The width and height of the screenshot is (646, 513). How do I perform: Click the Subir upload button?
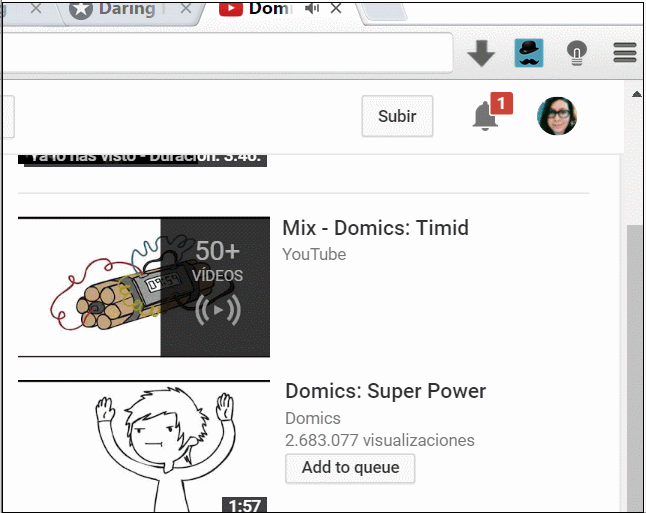click(x=397, y=116)
